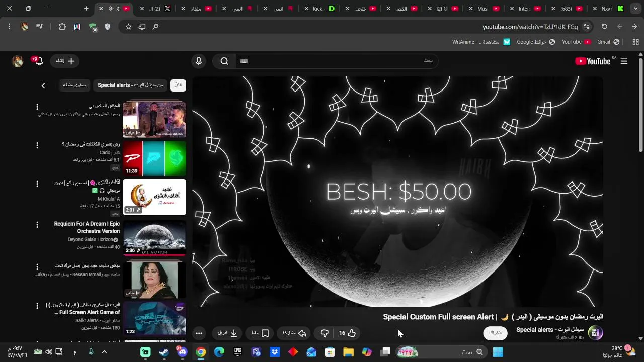Viewport: 644px width, 362px height.
Task: Open the Chrome three-dot menu
Action: click(x=9, y=27)
